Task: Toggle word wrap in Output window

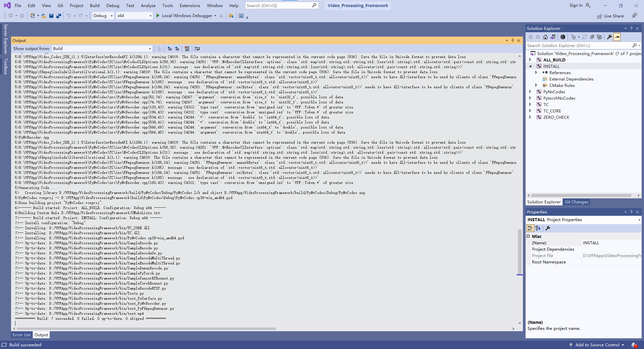Action: pyautogui.click(x=197, y=49)
